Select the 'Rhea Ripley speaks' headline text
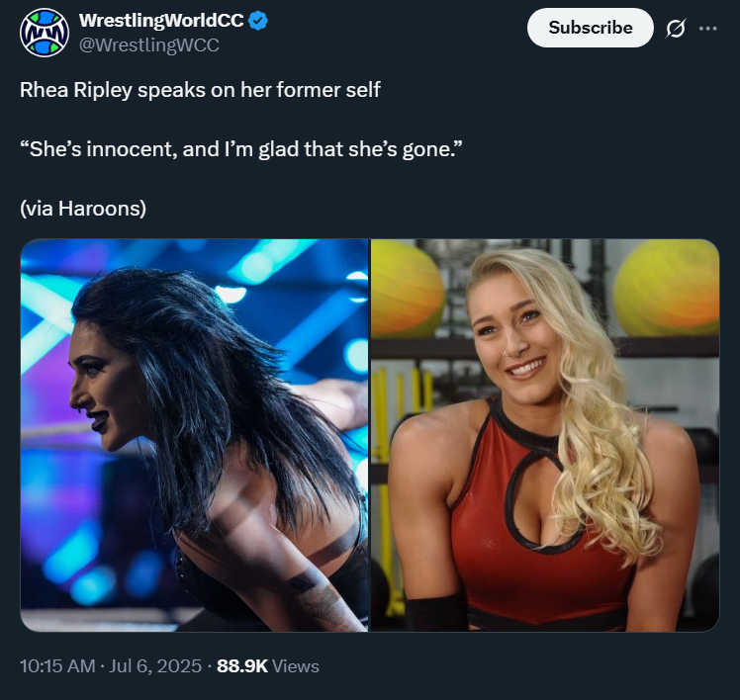 (200, 90)
